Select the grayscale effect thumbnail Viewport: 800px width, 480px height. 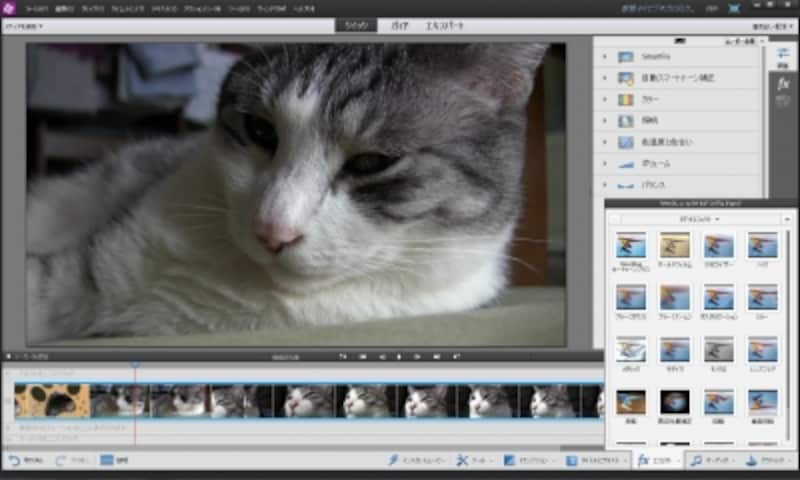[x=718, y=350]
